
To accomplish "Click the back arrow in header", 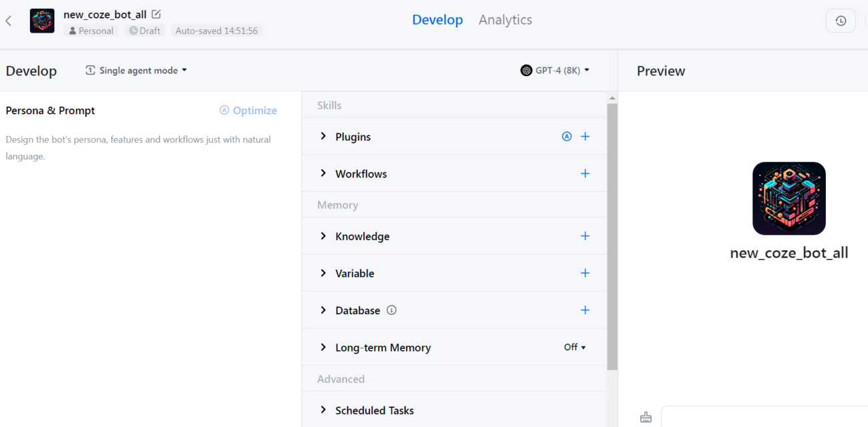I will coord(9,21).
